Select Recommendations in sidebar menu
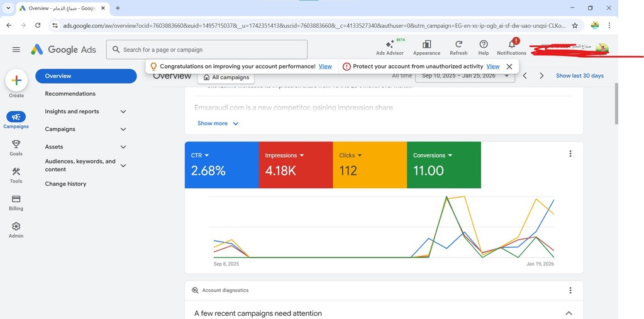 [x=70, y=94]
